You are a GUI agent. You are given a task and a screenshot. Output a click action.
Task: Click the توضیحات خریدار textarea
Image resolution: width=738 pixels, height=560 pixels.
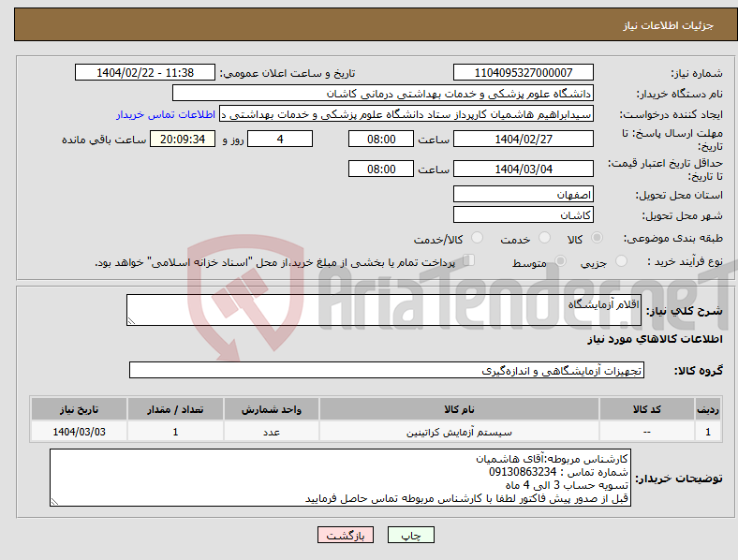[x=340, y=478]
